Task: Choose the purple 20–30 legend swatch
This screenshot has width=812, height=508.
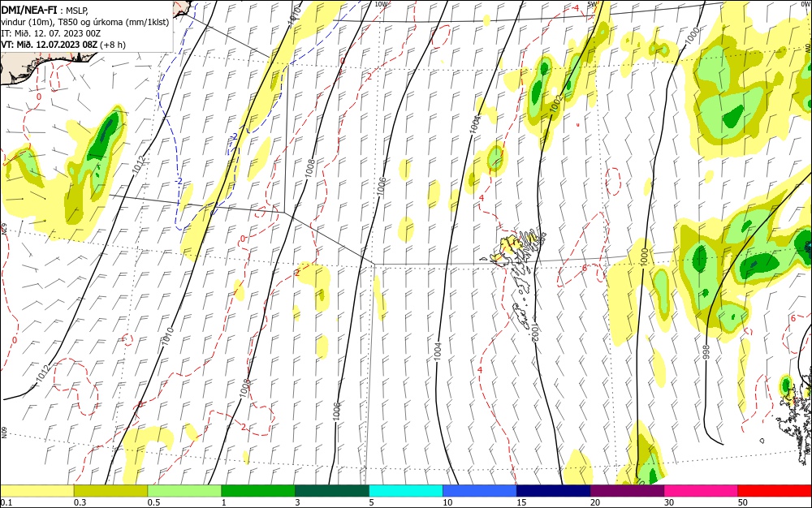Action: tap(627, 491)
